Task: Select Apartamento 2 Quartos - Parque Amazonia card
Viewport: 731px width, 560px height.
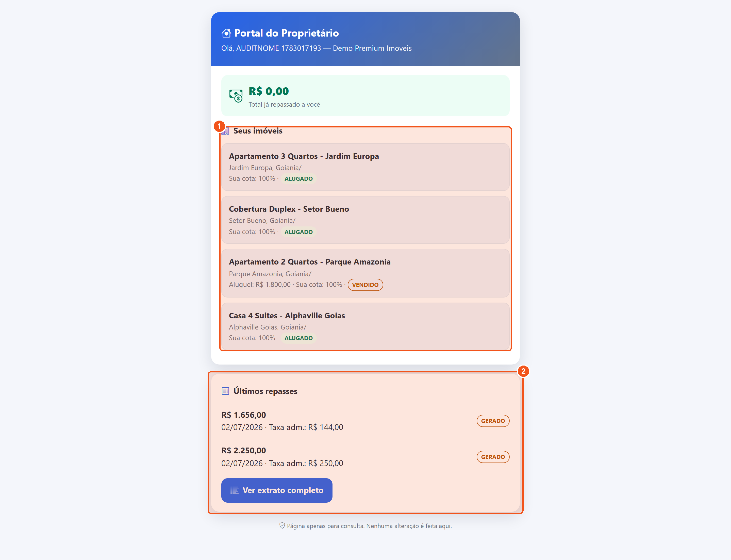Action: pos(365,273)
